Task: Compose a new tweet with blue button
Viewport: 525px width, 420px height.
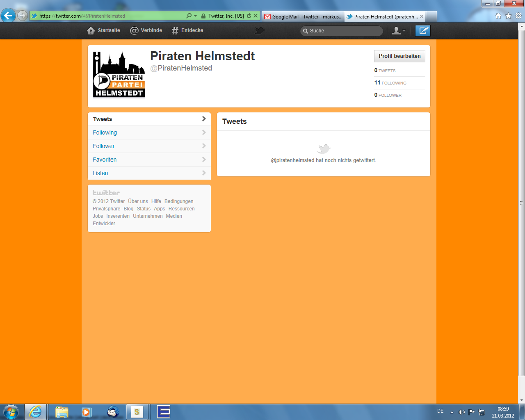Action: (x=423, y=31)
